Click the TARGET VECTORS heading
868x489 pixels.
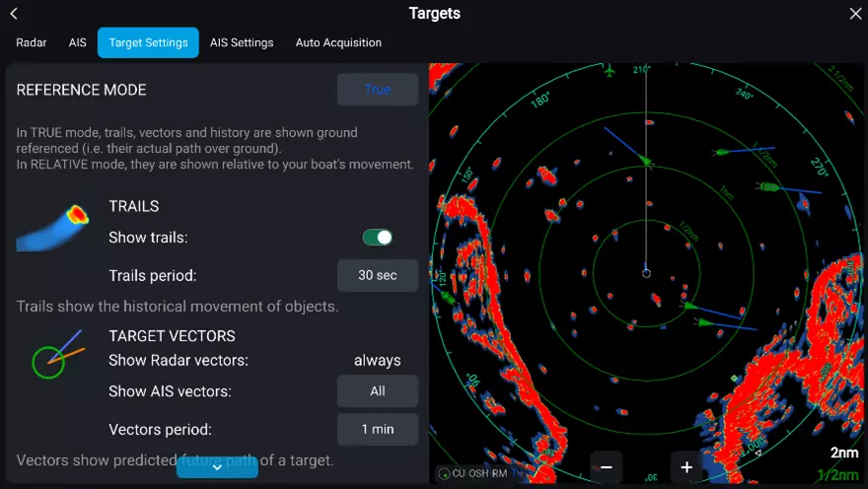click(x=173, y=336)
